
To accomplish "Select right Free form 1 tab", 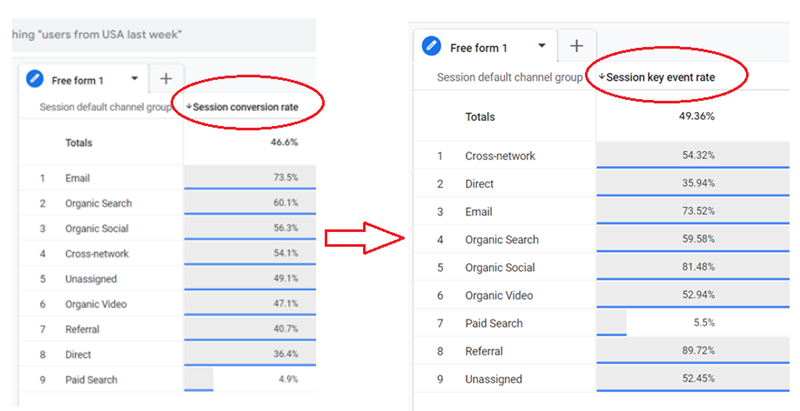I will tap(479, 47).
